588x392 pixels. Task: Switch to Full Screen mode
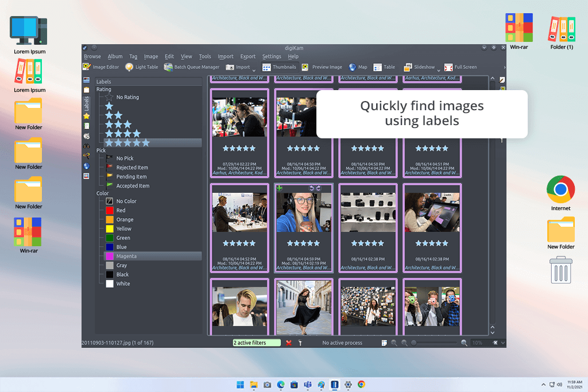tap(461, 67)
